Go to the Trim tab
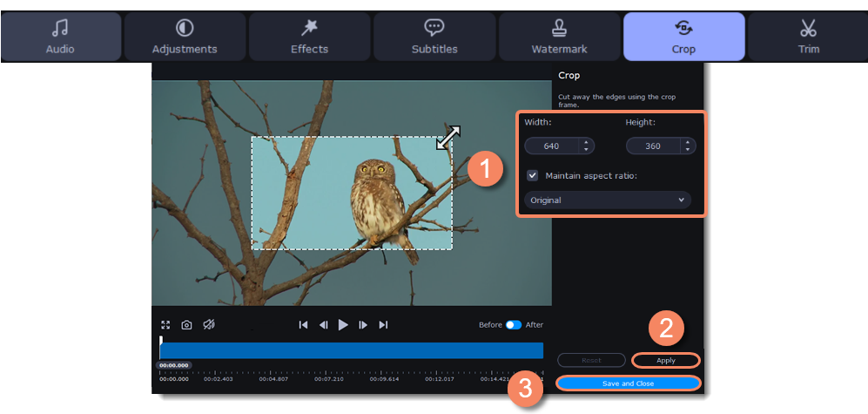The height and width of the screenshot is (414, 868). pos(808,37)
